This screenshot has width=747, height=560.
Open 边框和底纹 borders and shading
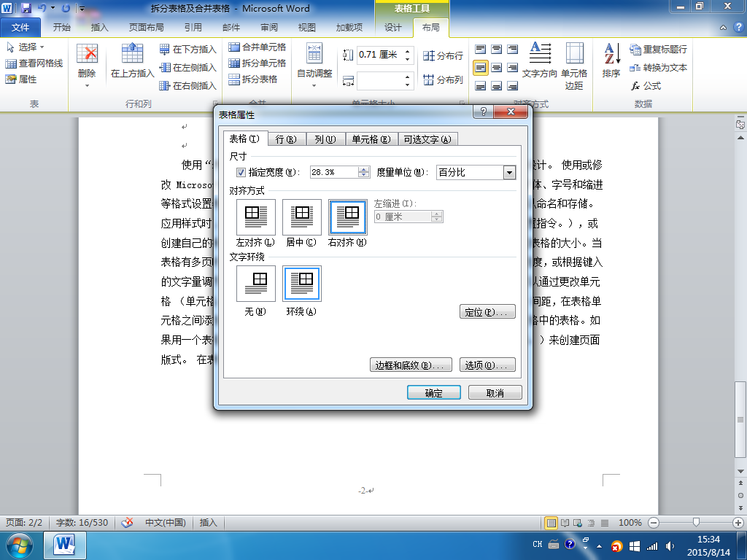pyautogui.click(x=411, y=365)
